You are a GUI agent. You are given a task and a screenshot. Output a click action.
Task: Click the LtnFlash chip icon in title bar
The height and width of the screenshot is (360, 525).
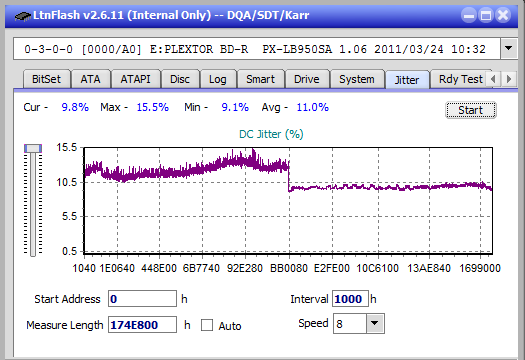click(23, 15)
